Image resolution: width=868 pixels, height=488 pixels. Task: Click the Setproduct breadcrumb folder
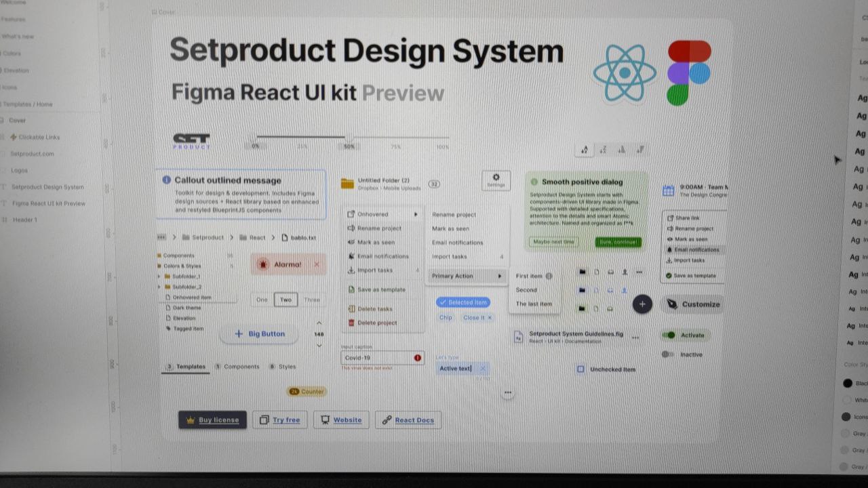point(203,238)
